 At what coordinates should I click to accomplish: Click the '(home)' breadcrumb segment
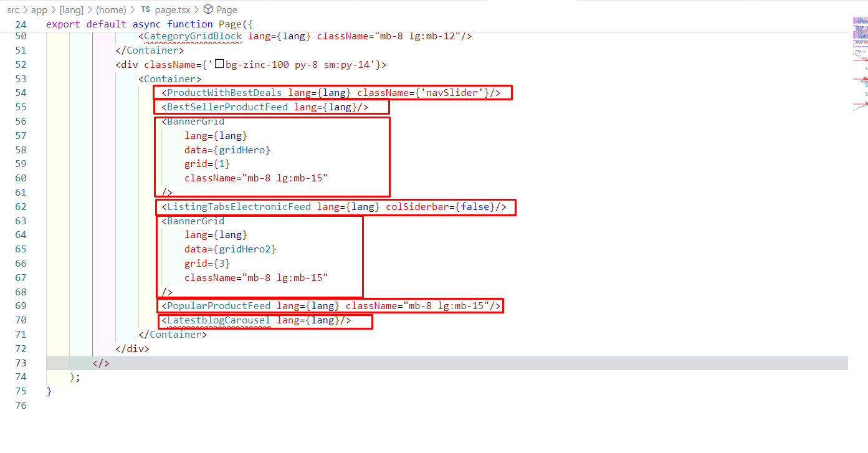click(111, 9)
